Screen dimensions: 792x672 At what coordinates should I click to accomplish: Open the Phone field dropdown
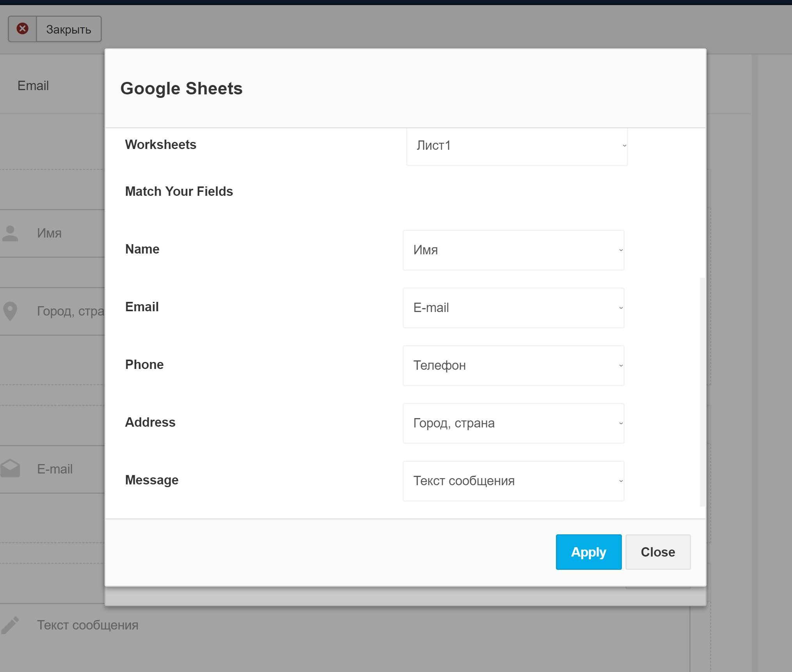point(513,365)
